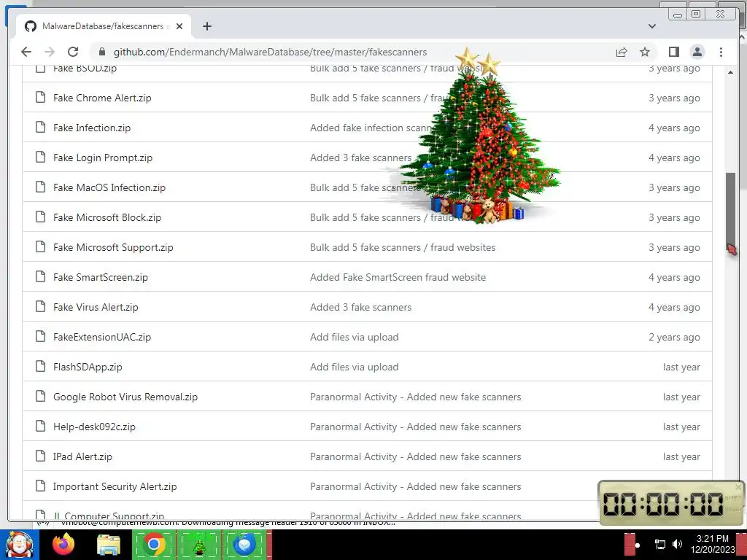Bookmark this page with star icon
The image size is (747, 560).
(645, 52)
